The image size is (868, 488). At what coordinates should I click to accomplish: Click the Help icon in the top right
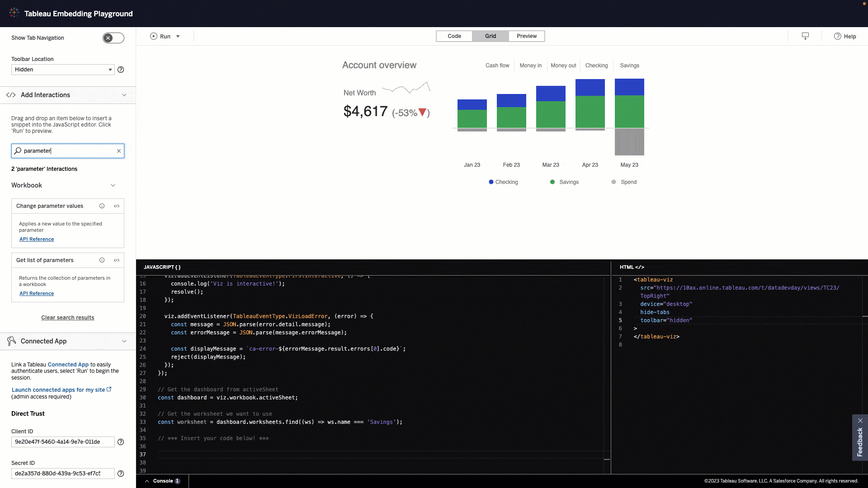pyautogui.click(x=837, y=36)
